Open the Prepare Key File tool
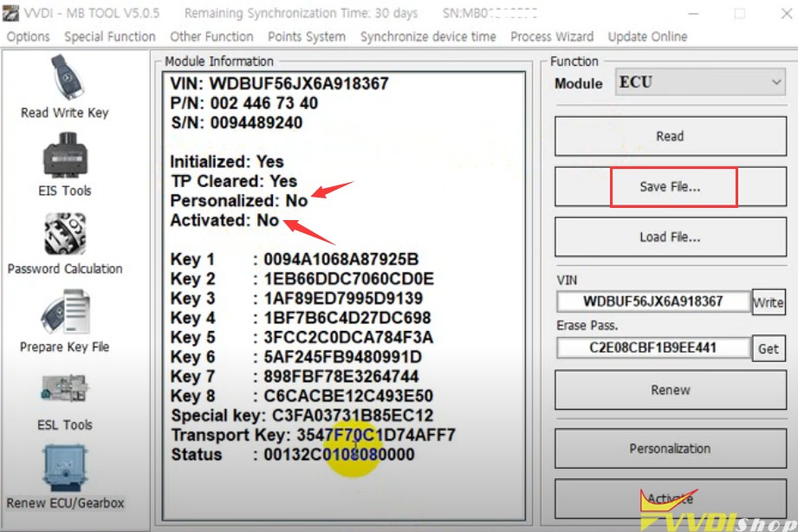The image size is (798, 532). point(65,321)
